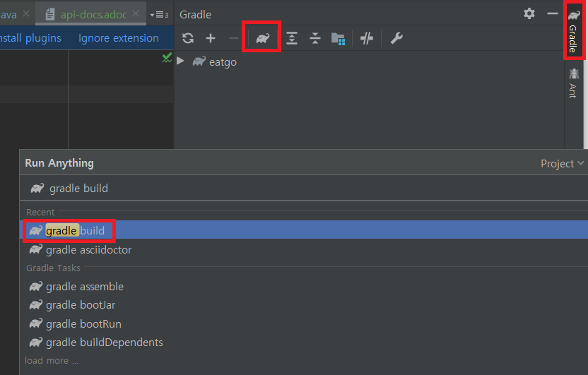This screenshot has width=588, height=375.
Task: Click load more to show more tasks
Action: [52, 360]
